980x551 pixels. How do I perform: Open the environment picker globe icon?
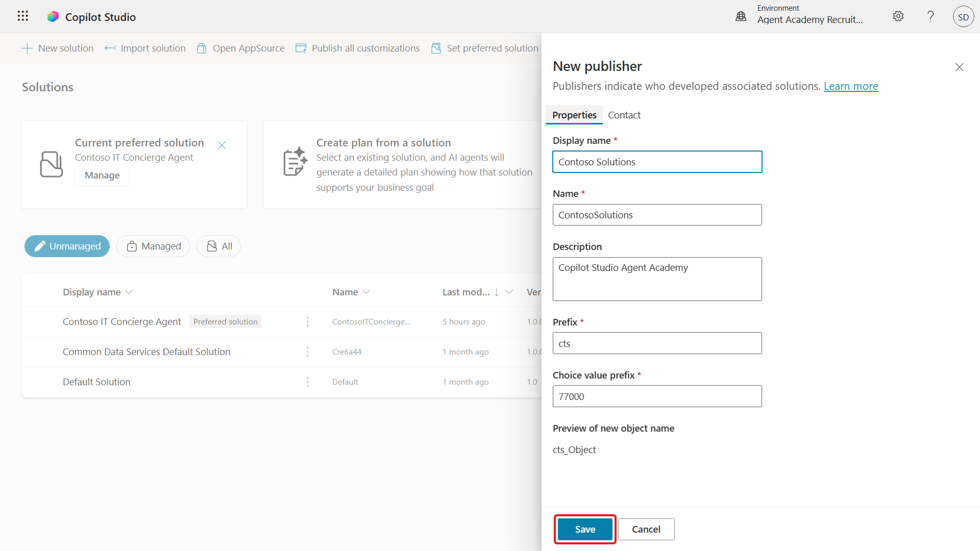tap(741, 16)
